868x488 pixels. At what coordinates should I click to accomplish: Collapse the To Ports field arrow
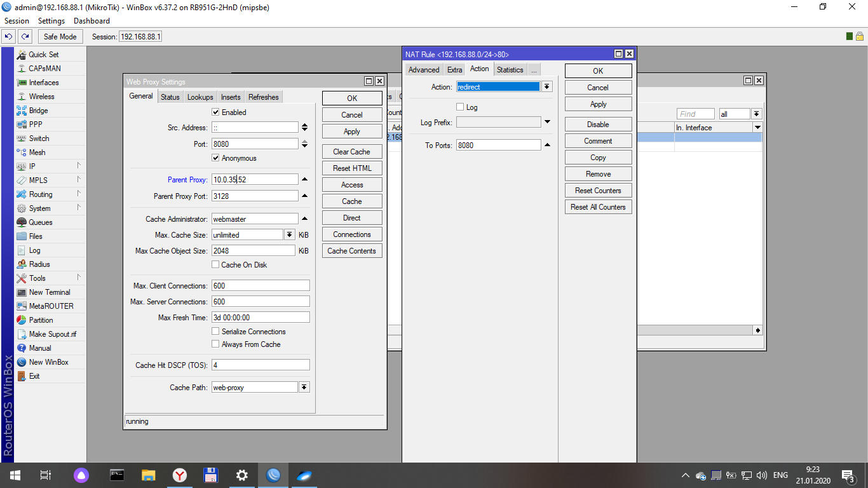[547, 146]
